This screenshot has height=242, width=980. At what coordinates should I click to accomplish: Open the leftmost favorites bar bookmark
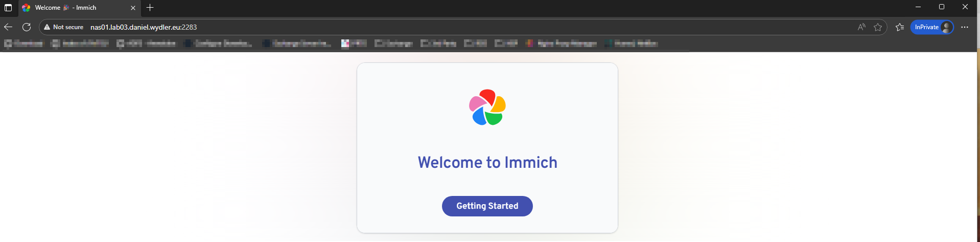click(24, 43)
